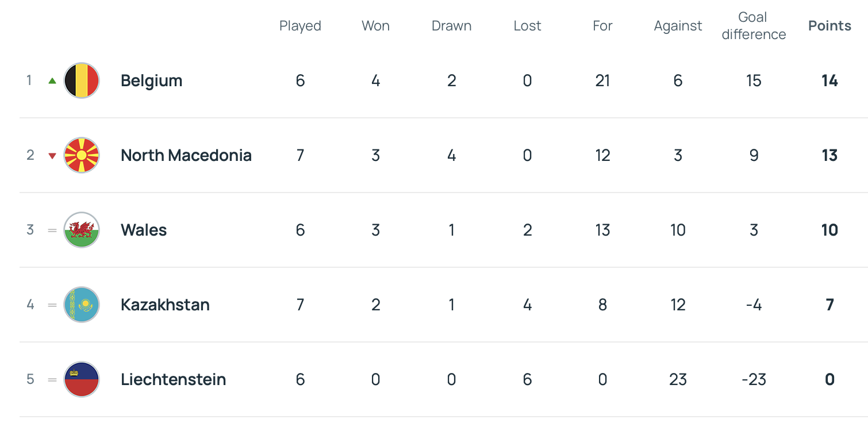868x423 pixels.
Task: Click North Macedonia's red down-arrow indicator
Action: point(52,156)
